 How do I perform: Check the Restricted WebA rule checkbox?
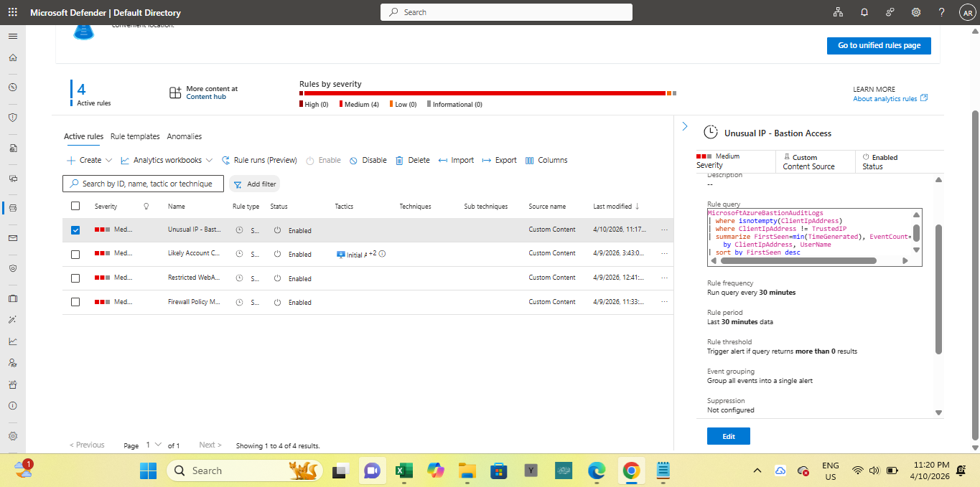(x=75, y=278)
